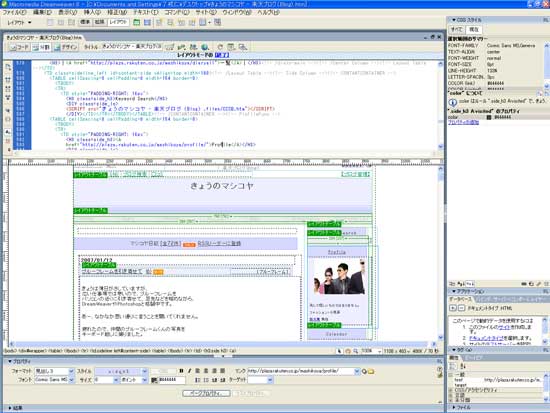Image resolution: width=550 pixels, height=413 pixels.
Task: Open the サイト (Site) menu
Action: (206, 12)
